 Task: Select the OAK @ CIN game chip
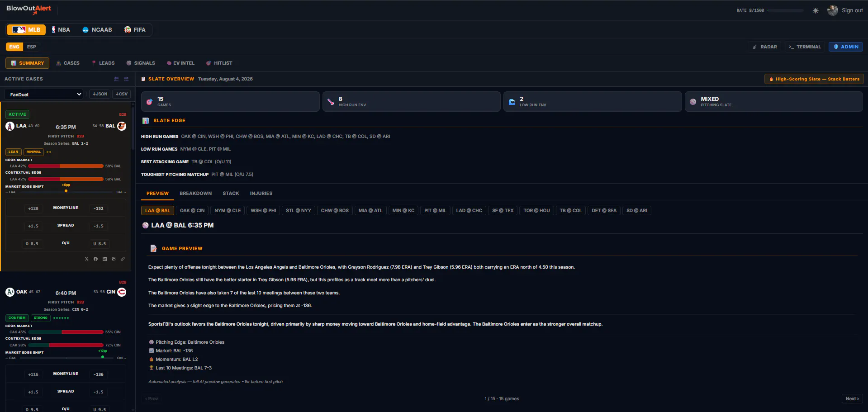coord(192,211)
